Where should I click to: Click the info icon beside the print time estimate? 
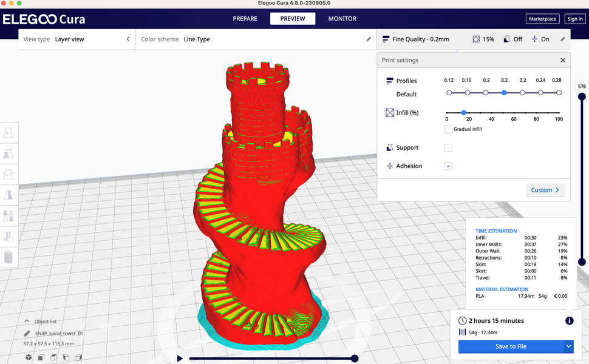[x=569, y=321]
